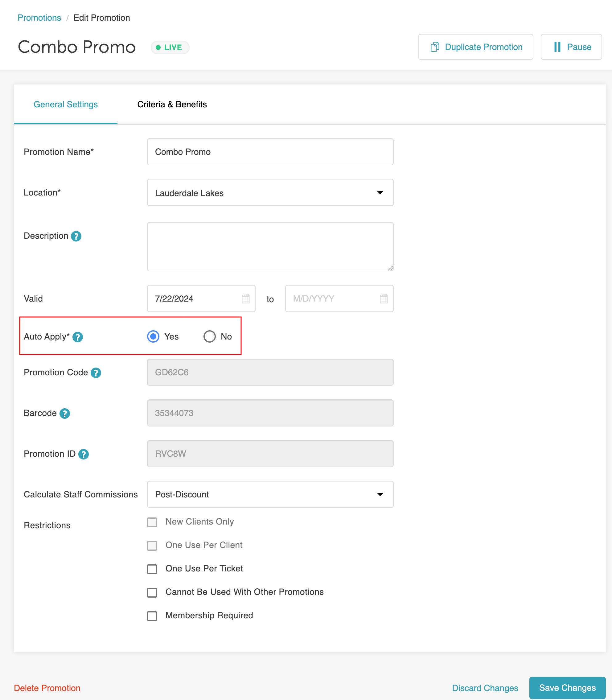Click Save Changes button
The width and height of the screenshot is (612, 700).
pyautogui.click(x=567, y=687)
